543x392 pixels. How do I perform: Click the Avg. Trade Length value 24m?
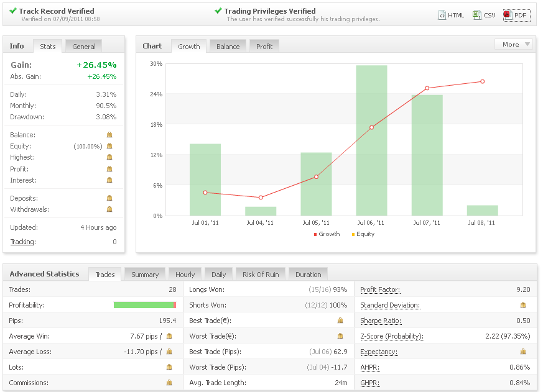(x=341, y=383)
